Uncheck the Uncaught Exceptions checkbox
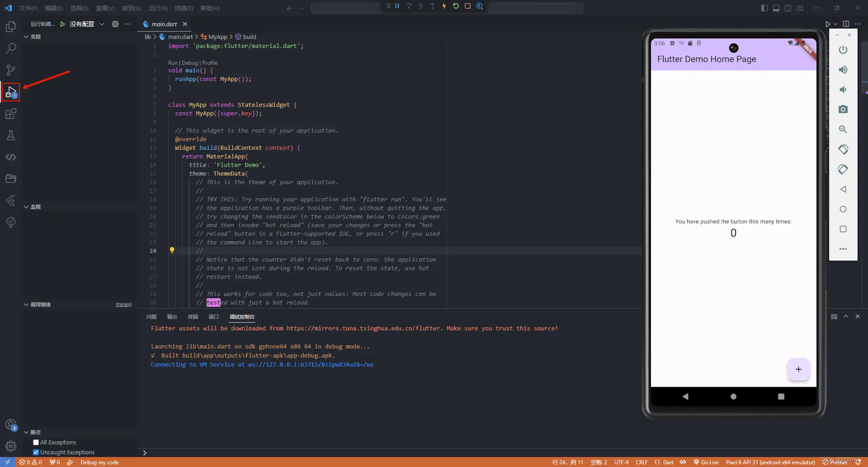The width and height of the screenshot is (868, 467). point(36,453)
